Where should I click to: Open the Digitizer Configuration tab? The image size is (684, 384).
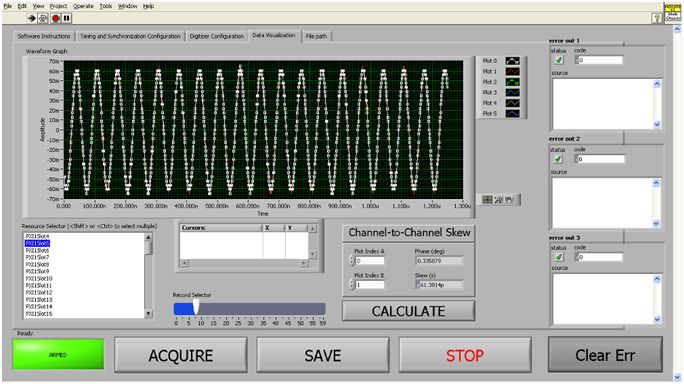click(217, 36)
